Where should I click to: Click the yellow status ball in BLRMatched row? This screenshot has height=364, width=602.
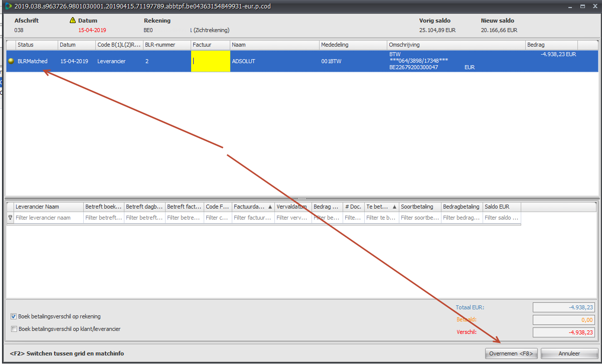(x=11, y=61)
